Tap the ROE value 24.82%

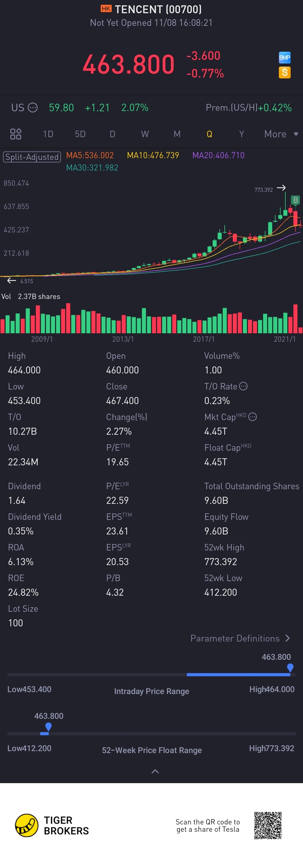23,592
